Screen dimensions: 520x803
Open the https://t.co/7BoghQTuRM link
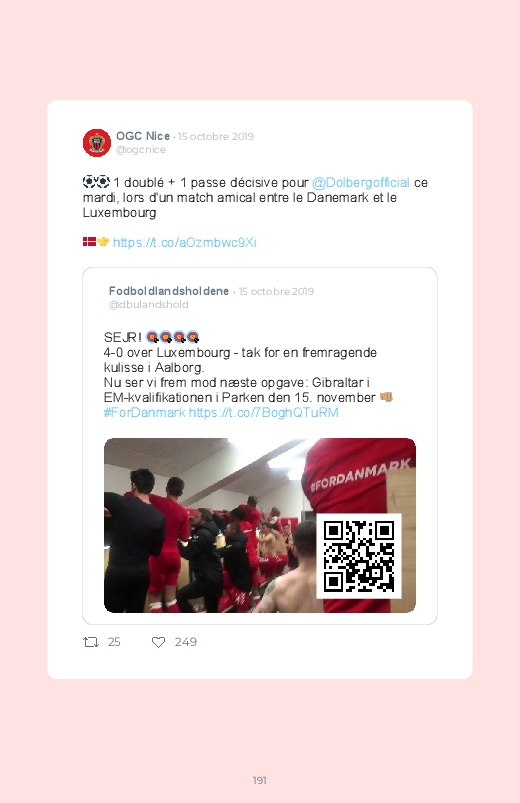pyautogui.click(x=263, y=412)
